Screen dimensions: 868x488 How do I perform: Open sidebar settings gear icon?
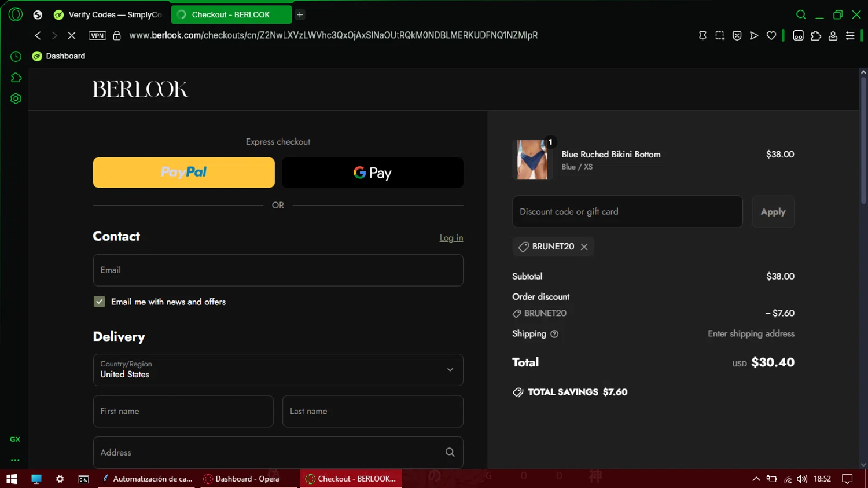click(x=16, y=98)
